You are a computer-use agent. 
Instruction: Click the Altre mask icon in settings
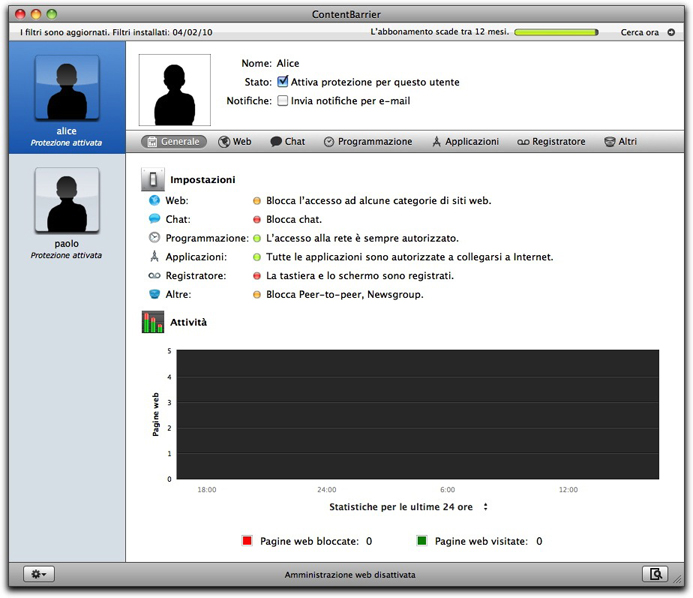[154, 294]
